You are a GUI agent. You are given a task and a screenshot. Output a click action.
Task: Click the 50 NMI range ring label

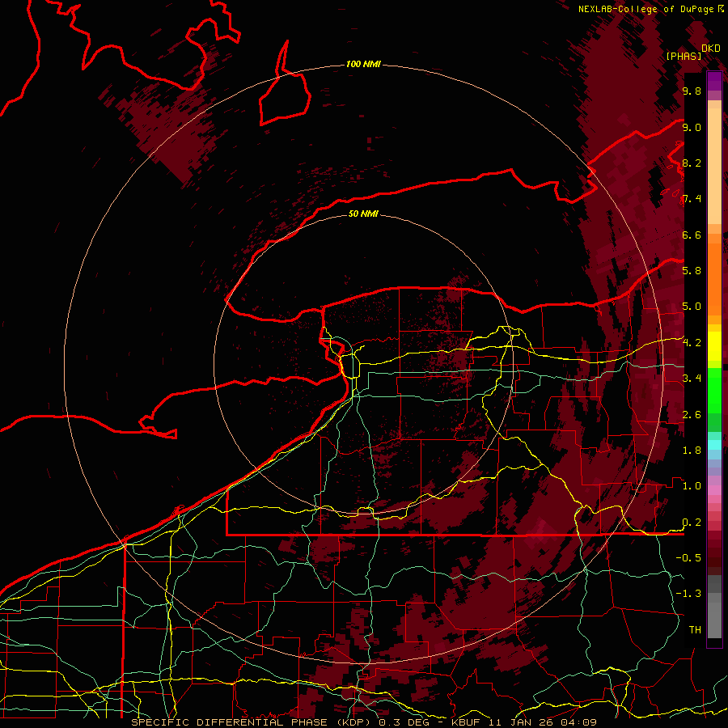(x=363, y=214)
